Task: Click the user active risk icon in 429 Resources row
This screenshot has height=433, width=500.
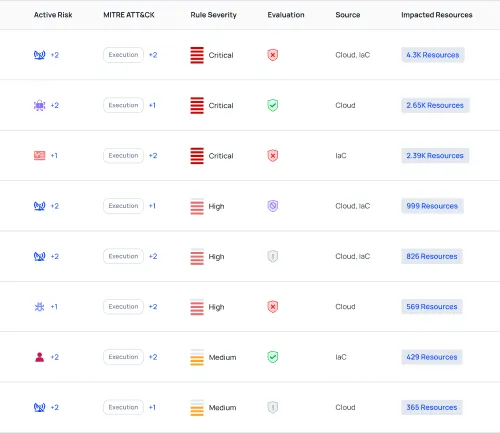Action: [x=40, y=357]
